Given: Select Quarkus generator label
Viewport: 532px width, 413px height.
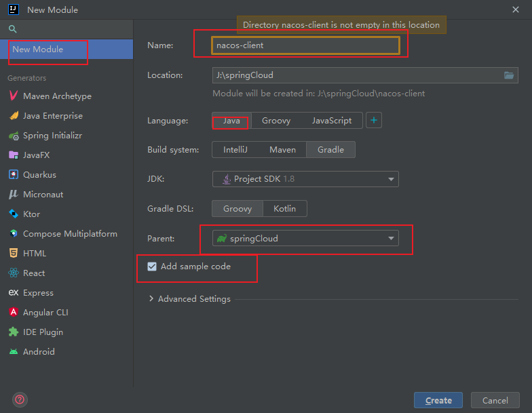Looking at the screenshot, I should coord(39,175).
